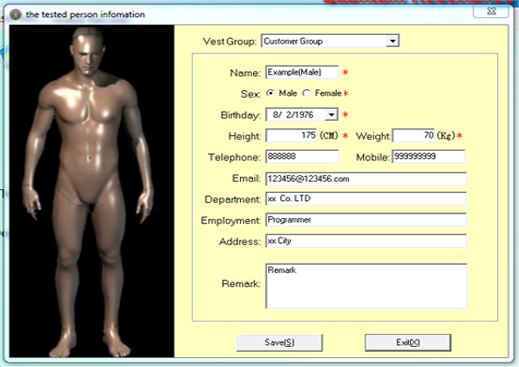Viewport: 519px width, 367px height.
Task: Select the Male radio button
Action: pos(270,93)
